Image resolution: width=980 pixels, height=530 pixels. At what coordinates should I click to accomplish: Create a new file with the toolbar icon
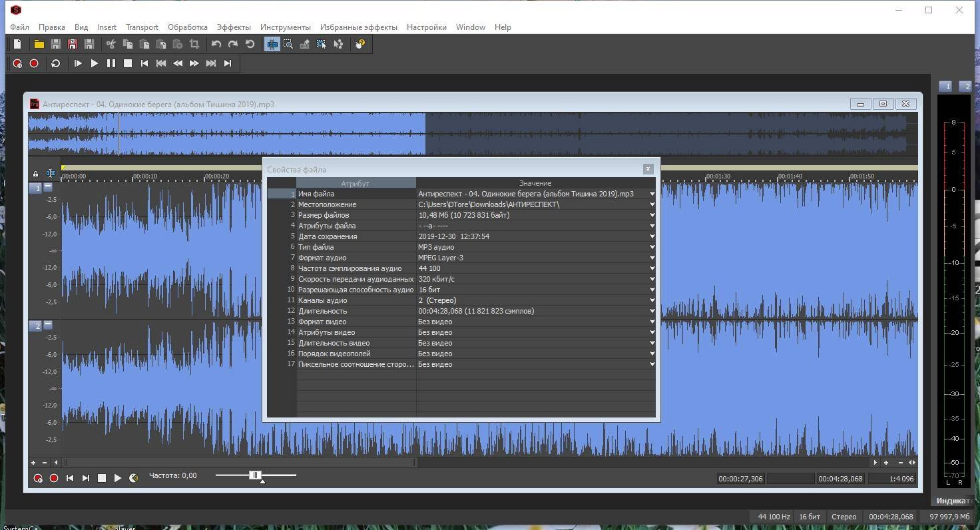point(17,44)
